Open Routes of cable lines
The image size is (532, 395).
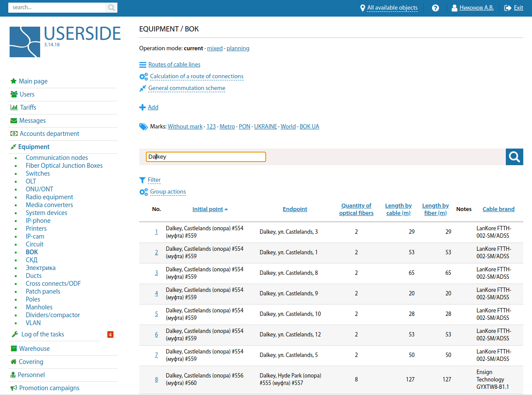[174, 65]
